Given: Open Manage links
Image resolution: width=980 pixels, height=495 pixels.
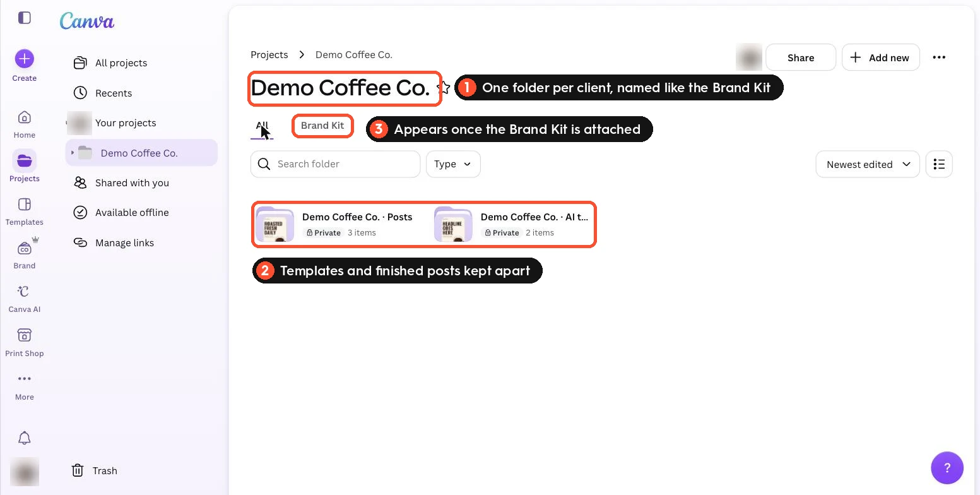Looking at the screenshot, I should pos(141,242).
